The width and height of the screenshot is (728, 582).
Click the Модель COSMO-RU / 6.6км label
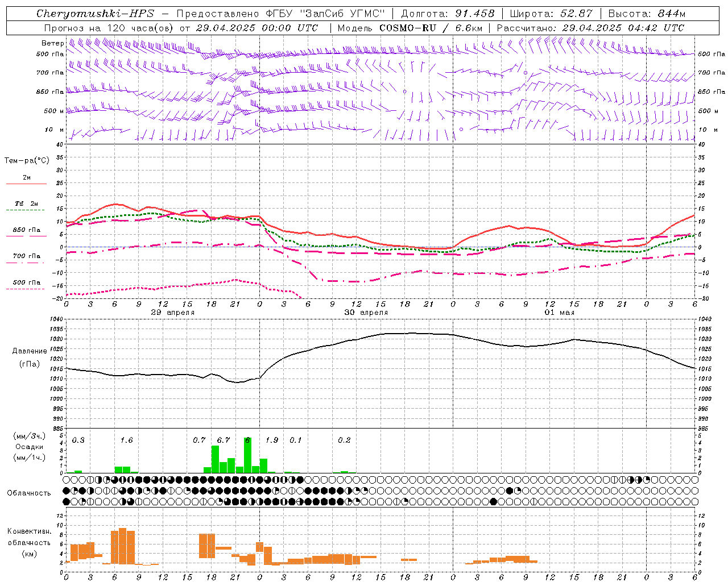coord(409,28)
